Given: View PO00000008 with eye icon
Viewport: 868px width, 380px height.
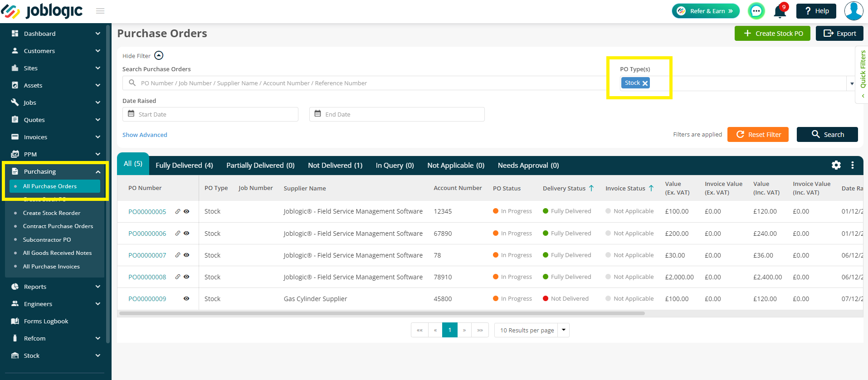Looking at the screenshot, I should click(186, 277).
